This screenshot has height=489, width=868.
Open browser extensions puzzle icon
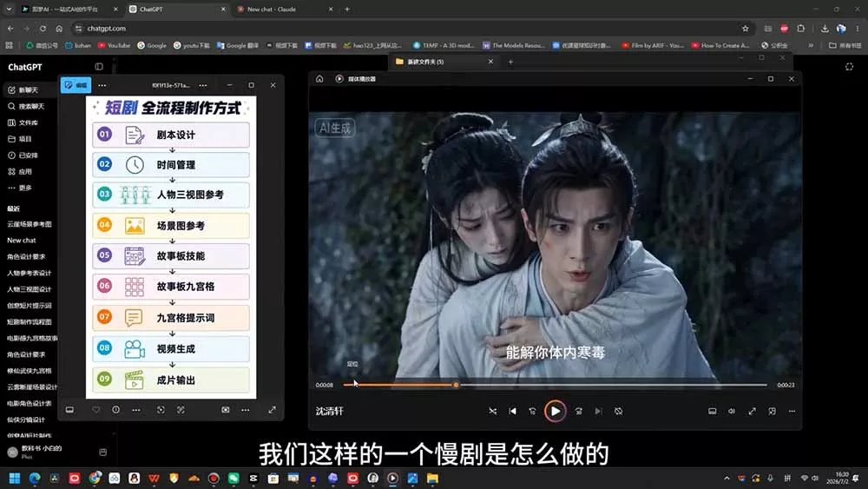point(800,29)
